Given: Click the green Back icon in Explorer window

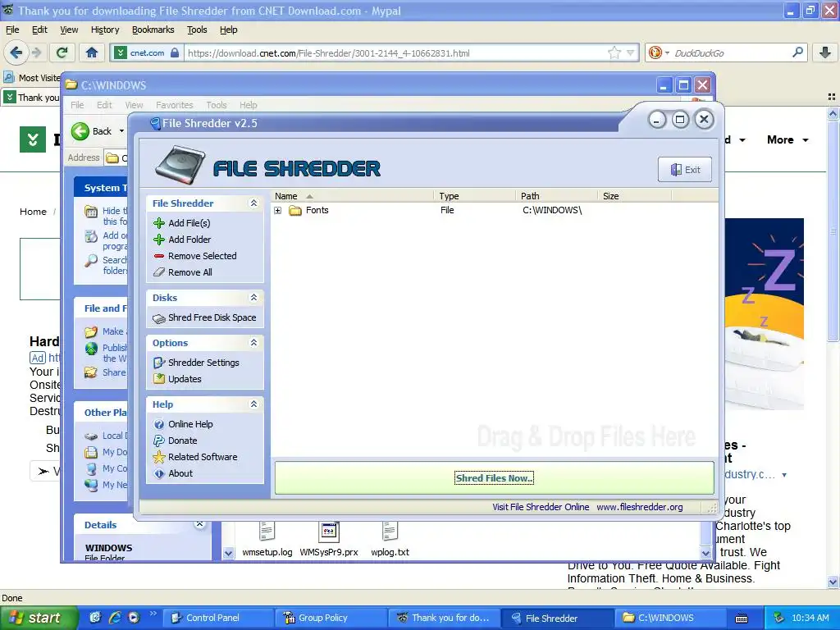Looking at the screenshot, I should point(80,131).
